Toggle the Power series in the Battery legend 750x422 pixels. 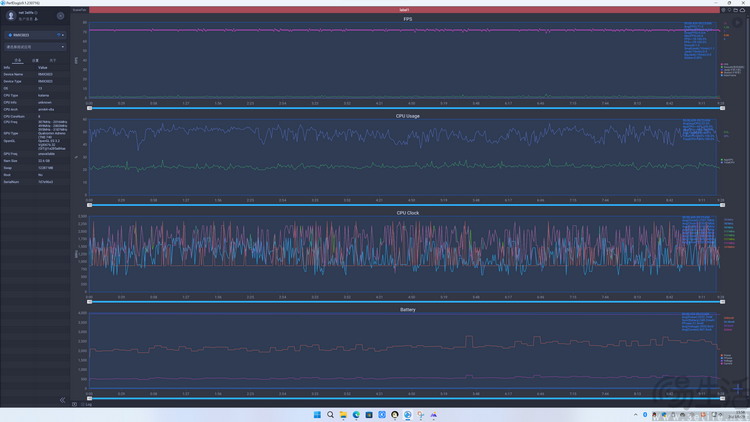pos(726,355)
